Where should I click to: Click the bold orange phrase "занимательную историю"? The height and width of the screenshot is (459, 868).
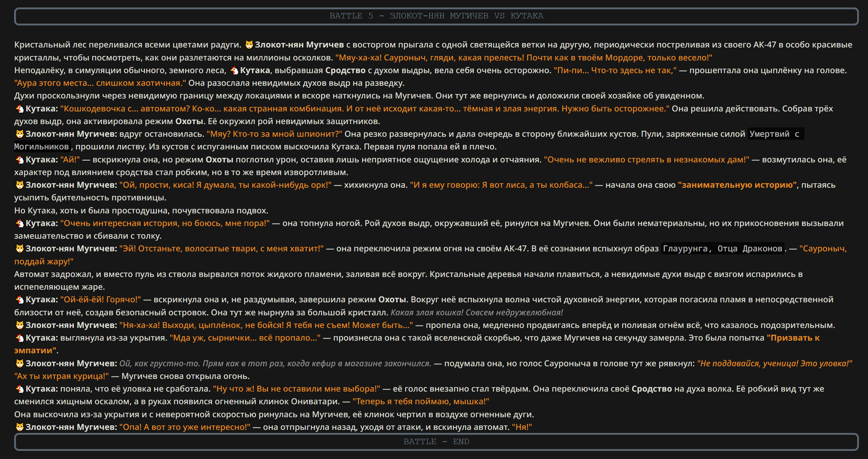737,185
